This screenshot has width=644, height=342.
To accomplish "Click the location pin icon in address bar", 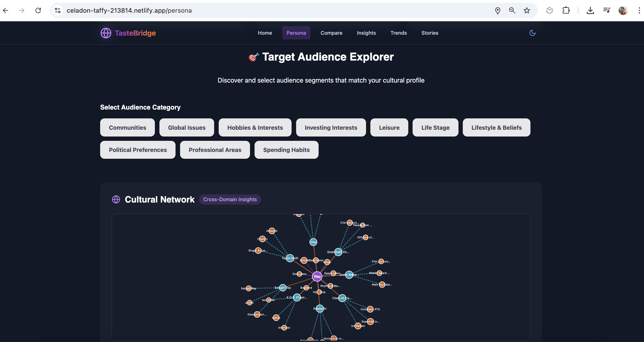I will tap(498, 10).
